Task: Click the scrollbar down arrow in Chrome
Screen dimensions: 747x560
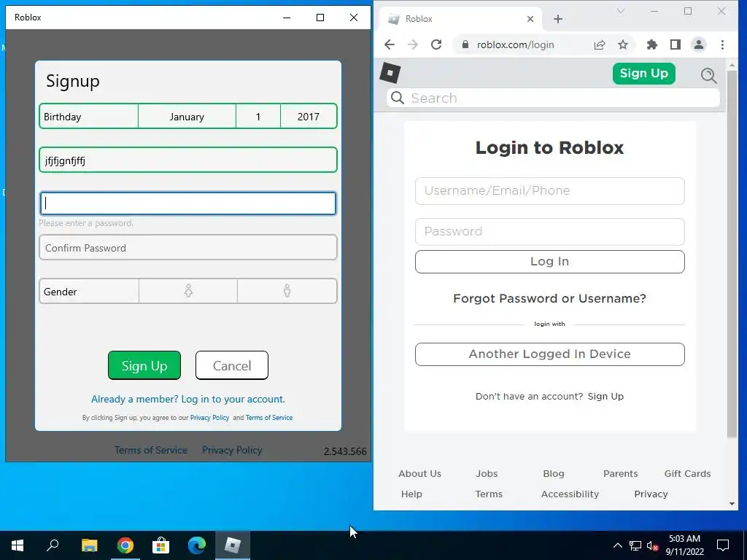Action: 732,504
